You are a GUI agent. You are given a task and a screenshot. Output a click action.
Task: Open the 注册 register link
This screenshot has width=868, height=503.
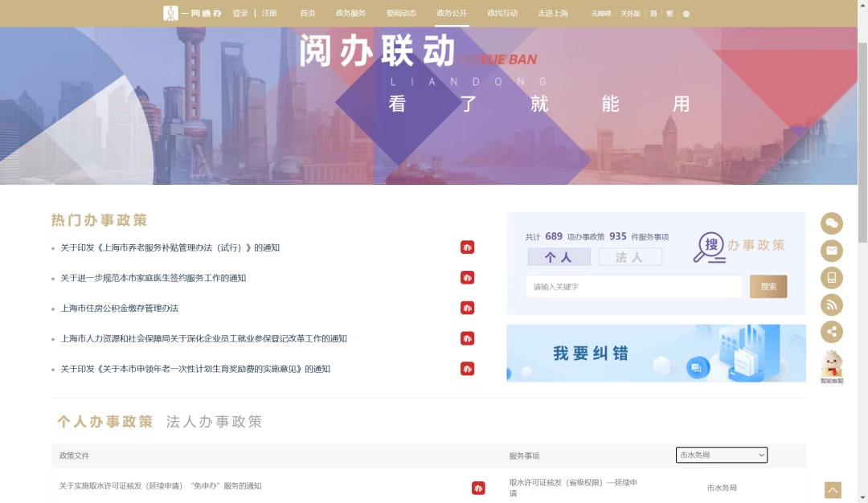click(269, 14)
